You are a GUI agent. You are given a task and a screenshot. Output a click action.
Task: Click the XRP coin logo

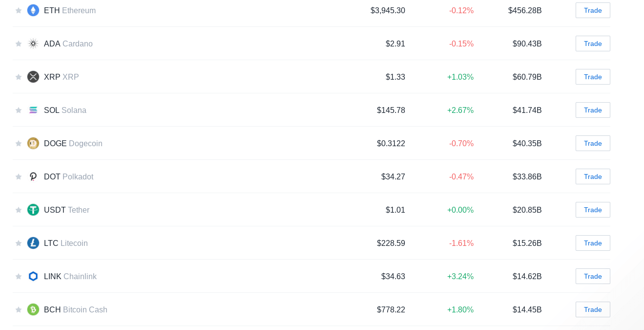pyautogui.click(x=33, y=77)
